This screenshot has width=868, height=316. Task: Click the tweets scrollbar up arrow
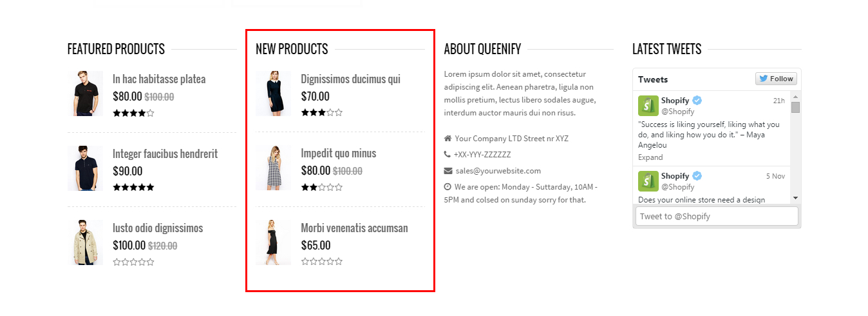point(795,97)
